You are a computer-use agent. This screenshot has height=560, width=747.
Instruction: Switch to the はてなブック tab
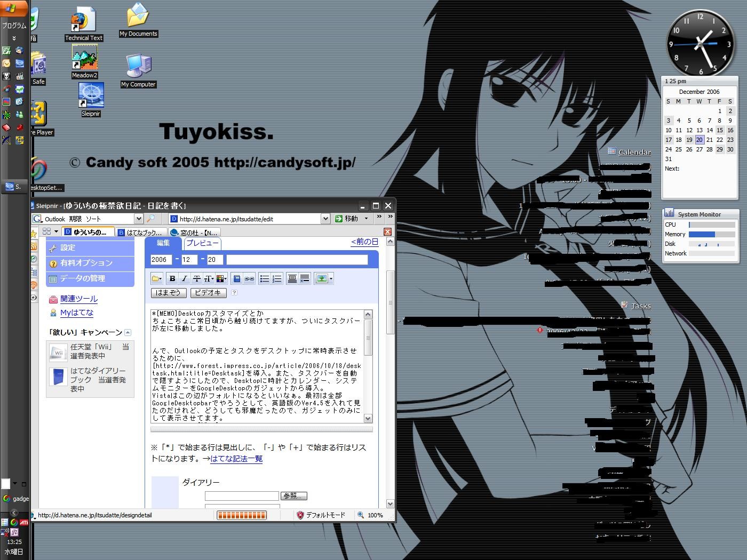coord(140,233)
